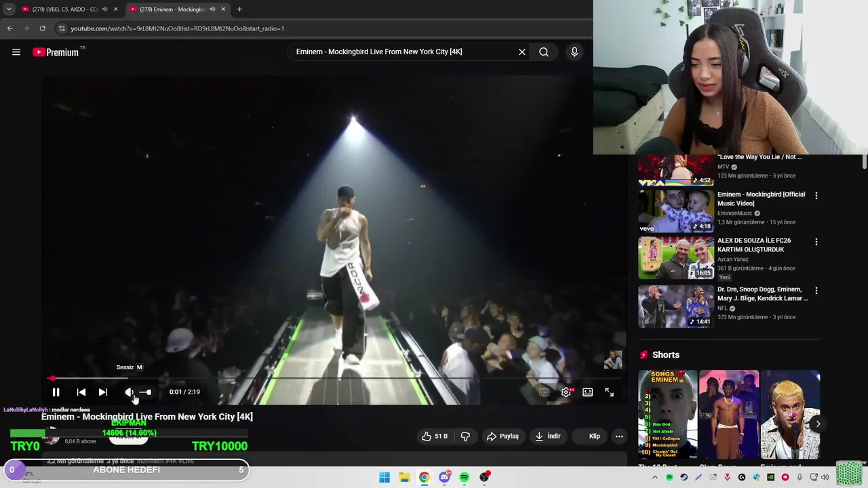Open the Windows Start menu
Viewport: 868px width, 488px height.
click(384, 477)
